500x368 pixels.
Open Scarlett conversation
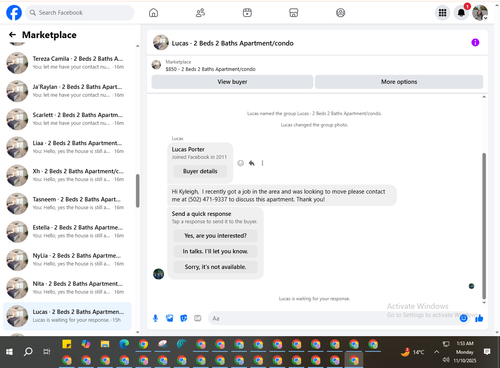(x=67, y=119)
